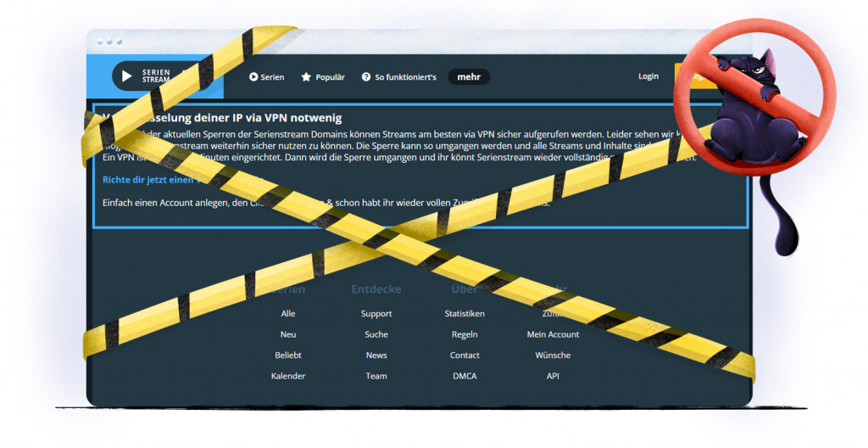Image resolution: width=868 pixels, height=448 pixels.
Task: Open the Support footer link
Action: (376, 314)
